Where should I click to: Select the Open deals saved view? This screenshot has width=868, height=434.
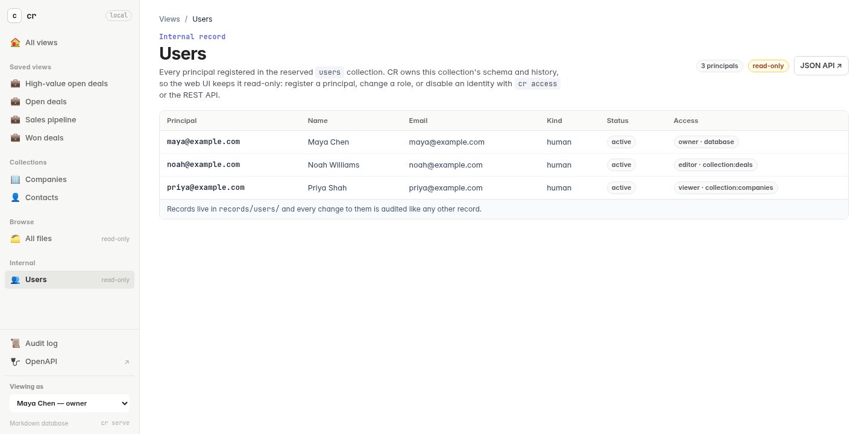69,102
